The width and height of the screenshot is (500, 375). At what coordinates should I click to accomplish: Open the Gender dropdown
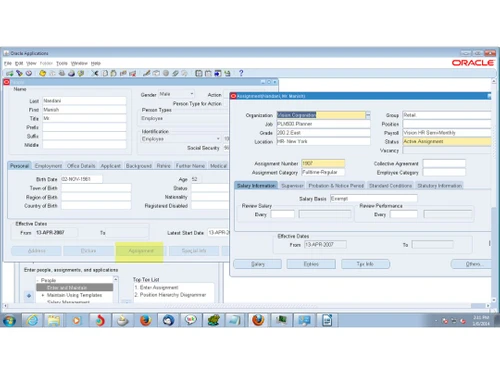pyautogui.click(x=192, y=94)
